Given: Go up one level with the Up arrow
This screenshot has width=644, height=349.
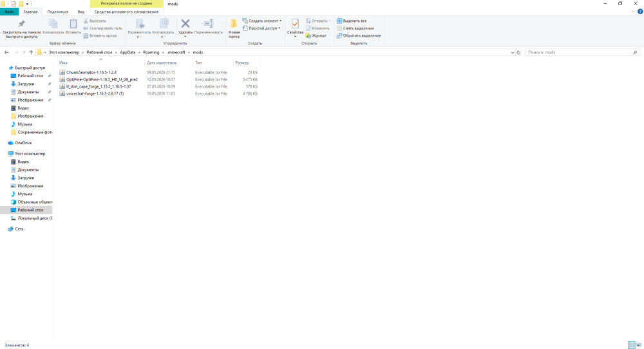Looking at the screenshot, I should tap(31, 53).
